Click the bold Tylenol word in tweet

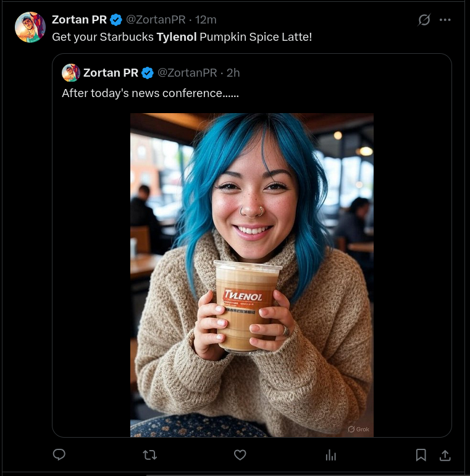[177, 37]
